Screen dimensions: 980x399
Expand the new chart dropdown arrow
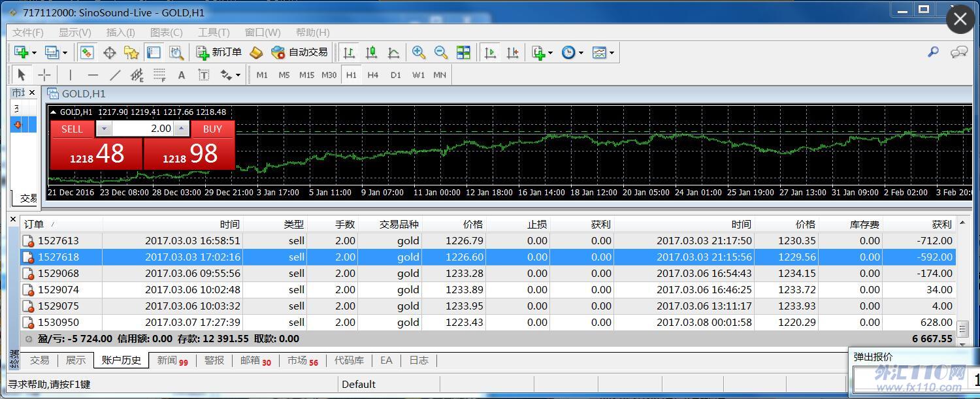(x=34, y=53)
